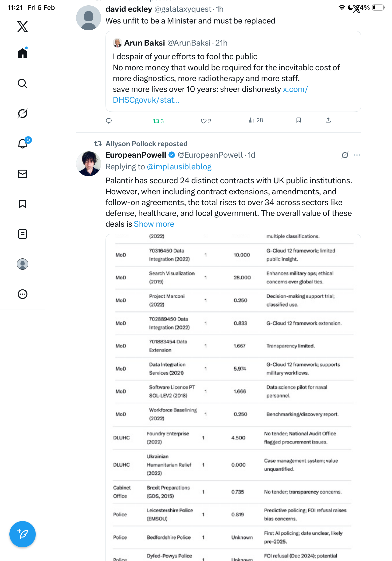Open Grok from the left sidebar
This screenshot has height=561, width=392.
[23, 113]
